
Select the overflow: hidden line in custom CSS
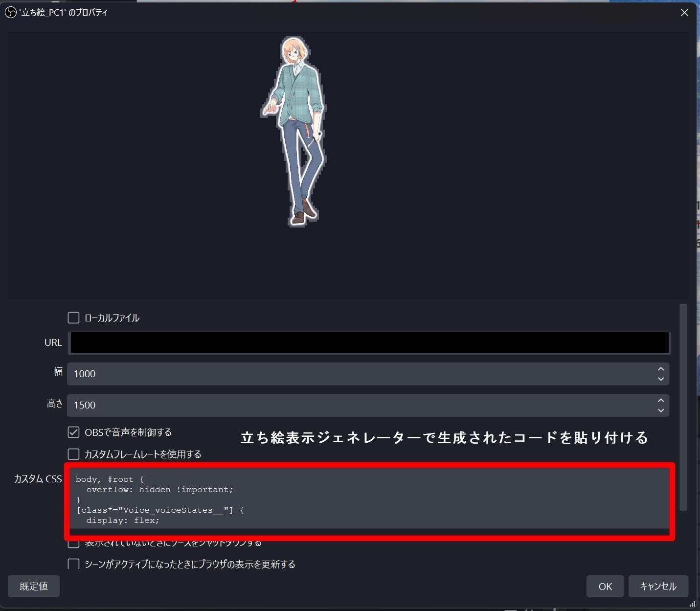159,489
